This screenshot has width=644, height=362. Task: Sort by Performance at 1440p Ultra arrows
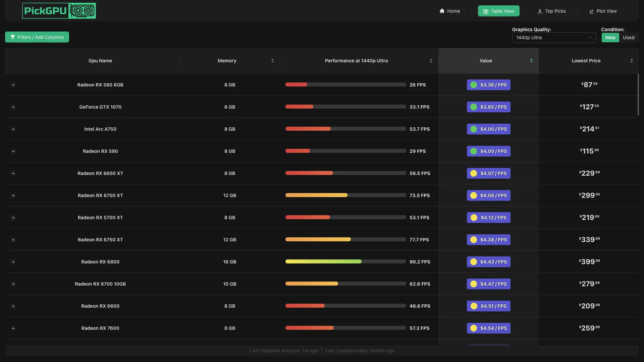[x=431, y=61]
